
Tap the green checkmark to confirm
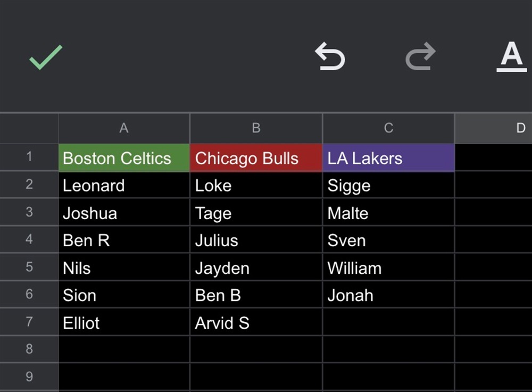tap(46, 57)
